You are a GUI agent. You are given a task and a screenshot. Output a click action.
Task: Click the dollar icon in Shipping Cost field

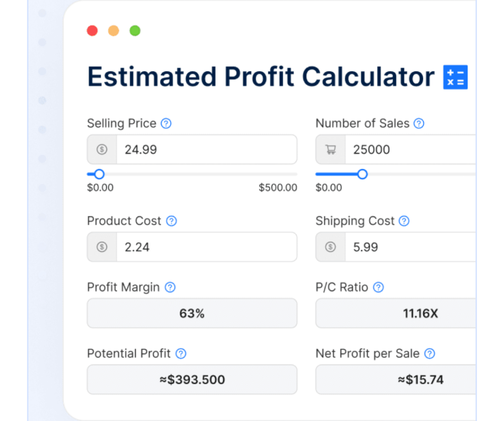(330, 247)
